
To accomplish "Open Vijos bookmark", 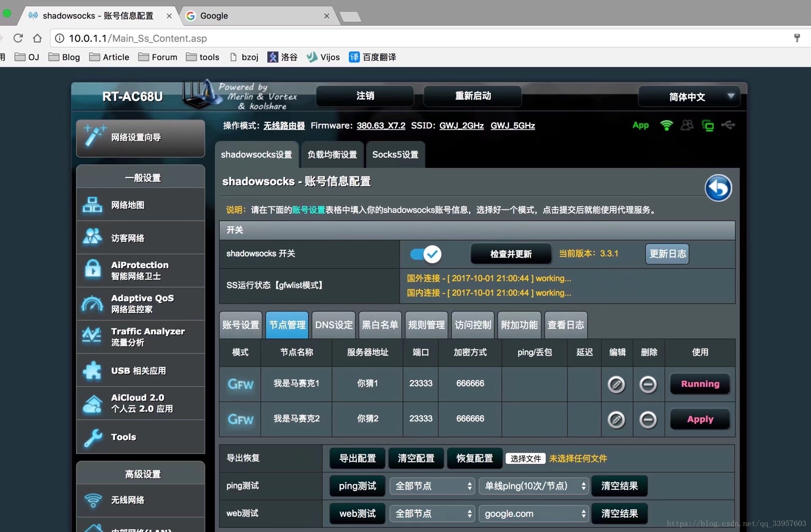I will [x=323, y=57].
